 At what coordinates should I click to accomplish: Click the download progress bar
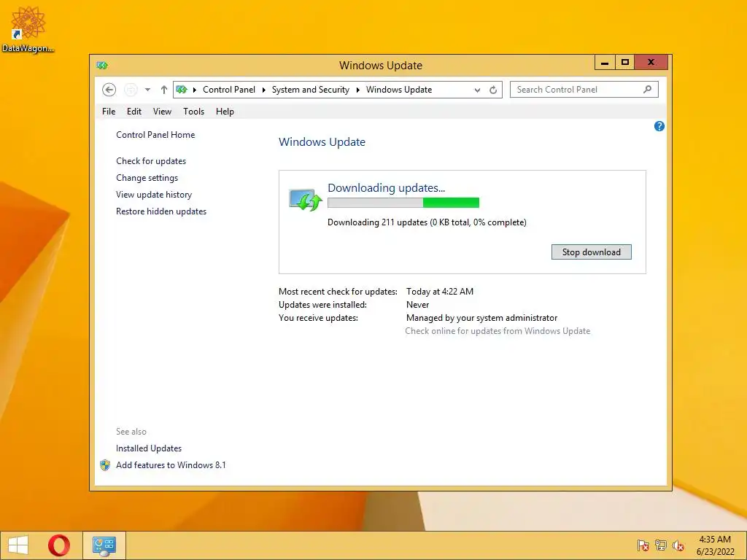click(403, 203)
